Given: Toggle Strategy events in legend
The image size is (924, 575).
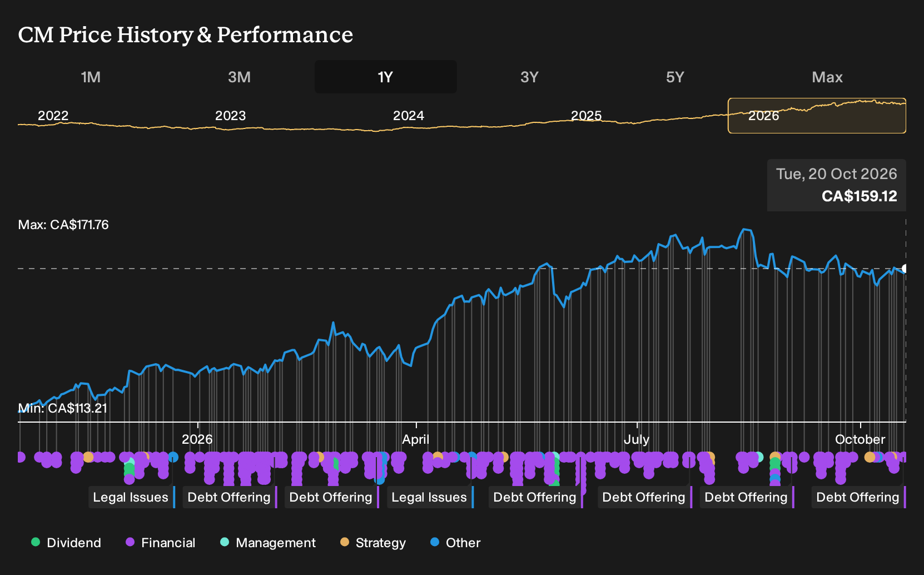Looking at the screenshot, I should click(373, 542).
